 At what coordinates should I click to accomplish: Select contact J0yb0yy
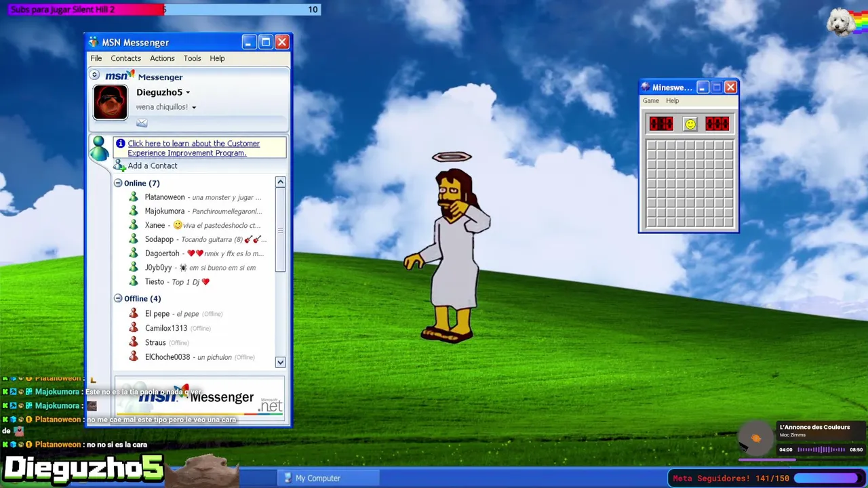(159, 268)
